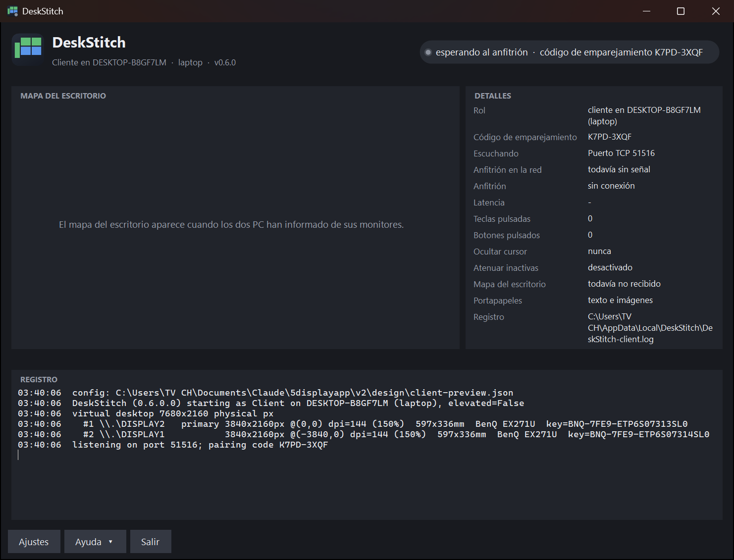Open the Ajustes settings button
Screen dimensions: 734x560
click(x=34, y=542)
